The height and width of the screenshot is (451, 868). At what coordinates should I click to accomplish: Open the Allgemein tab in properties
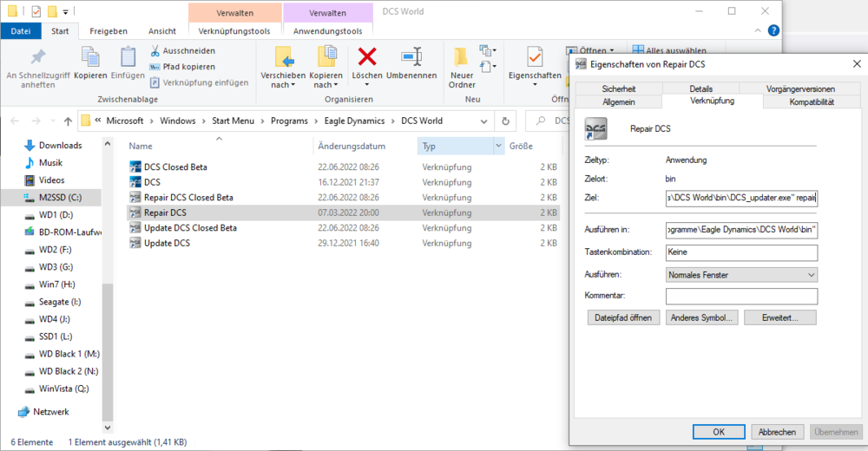[x=619, y=101]
